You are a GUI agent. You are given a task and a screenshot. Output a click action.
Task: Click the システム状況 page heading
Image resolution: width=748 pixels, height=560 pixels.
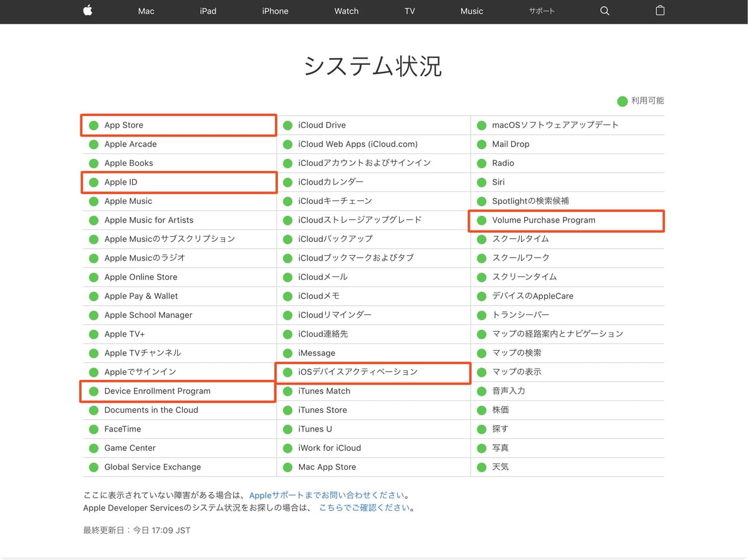(x=373, y=66)
